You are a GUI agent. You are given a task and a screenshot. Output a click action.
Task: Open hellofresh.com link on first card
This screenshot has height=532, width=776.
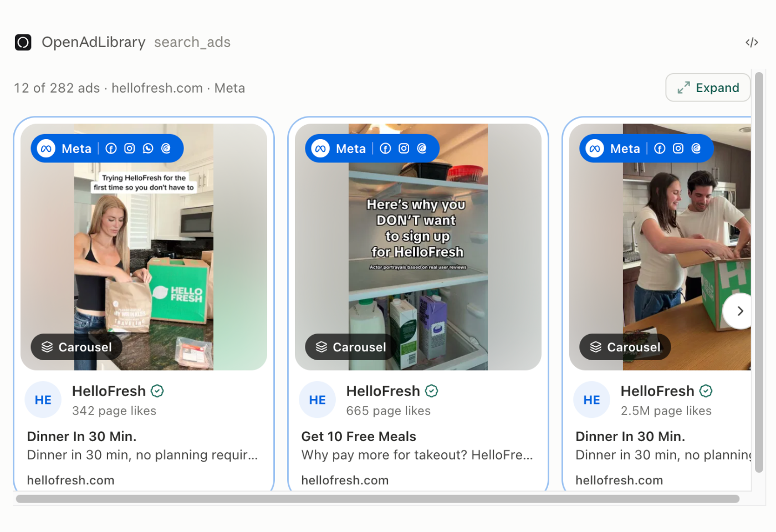point(70,480)
